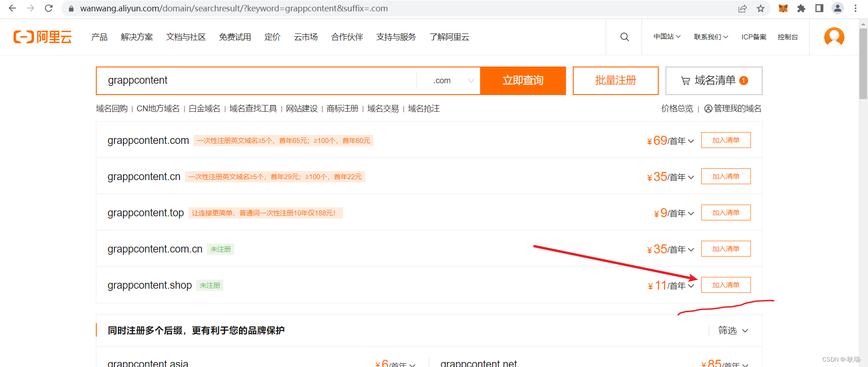
Task: Reload the page
Action: coord(49,8)
